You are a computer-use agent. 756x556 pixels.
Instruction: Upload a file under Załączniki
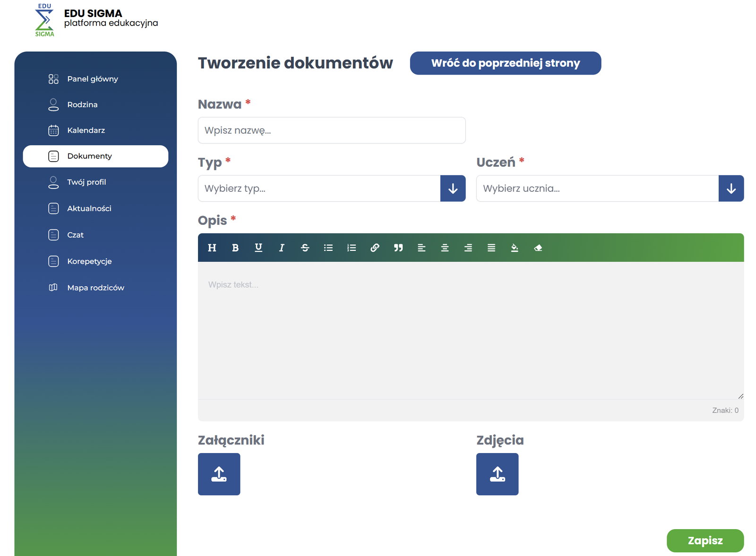pos(219,474)
